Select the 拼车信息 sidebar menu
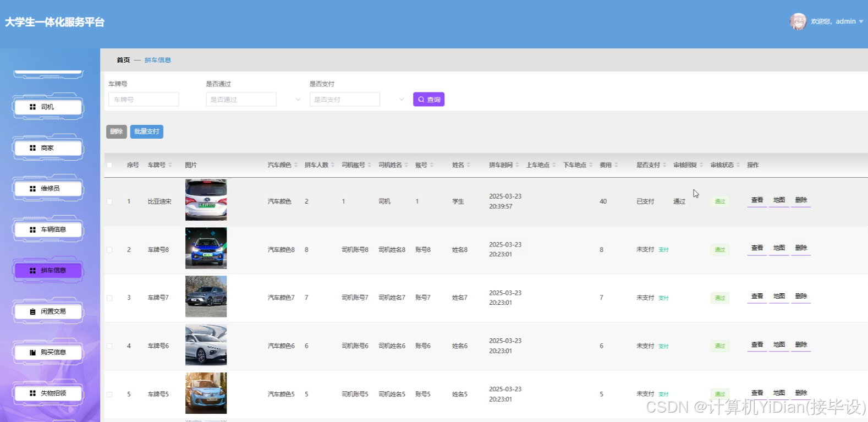The image size is (868, 422). tap(48, 271)
